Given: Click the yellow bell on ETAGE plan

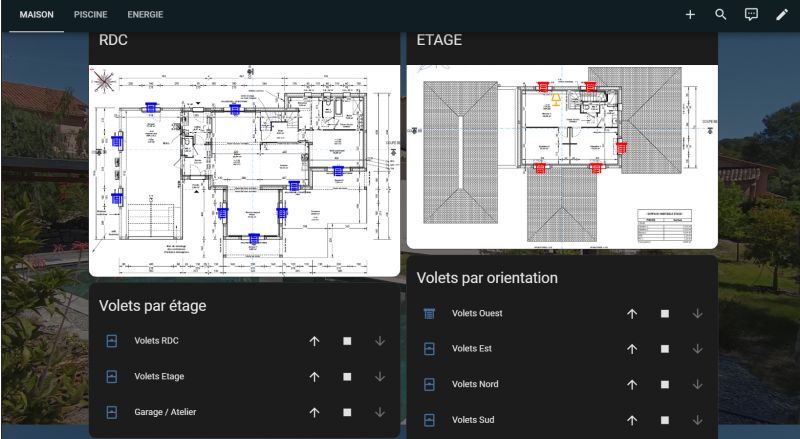Looking at the screenshot, I should [556, 100].
